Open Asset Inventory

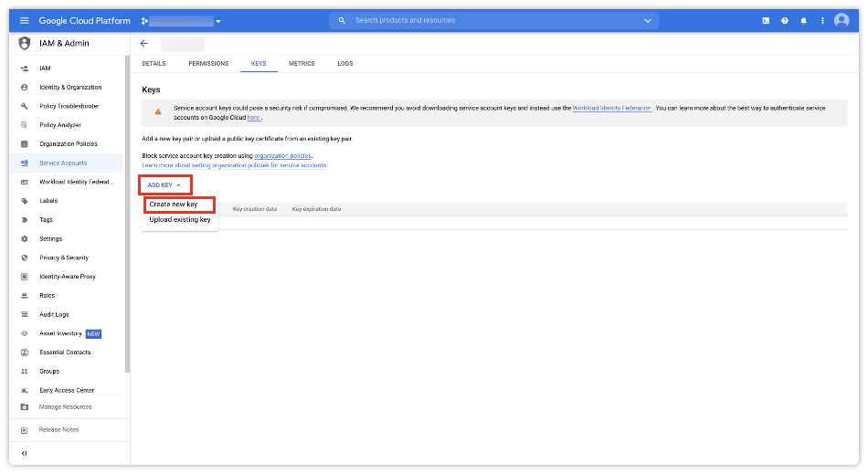coord(60,333)
